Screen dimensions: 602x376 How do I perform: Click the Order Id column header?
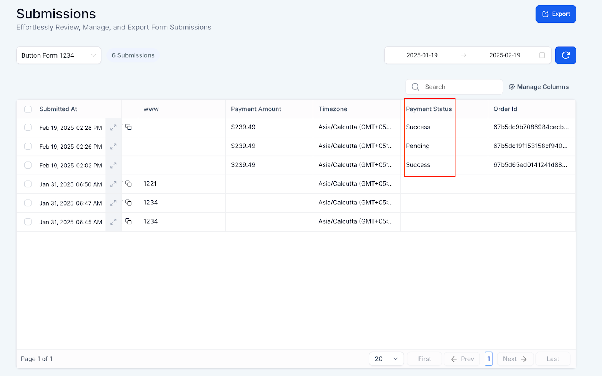505,109
